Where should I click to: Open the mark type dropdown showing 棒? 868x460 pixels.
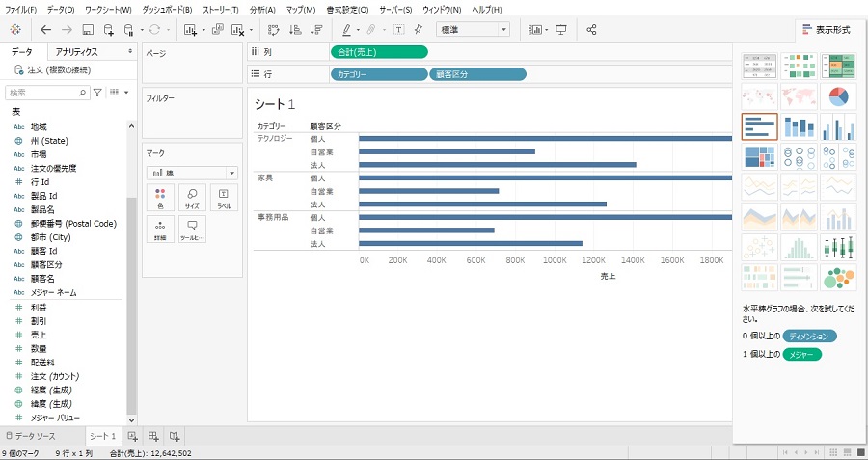191,173
